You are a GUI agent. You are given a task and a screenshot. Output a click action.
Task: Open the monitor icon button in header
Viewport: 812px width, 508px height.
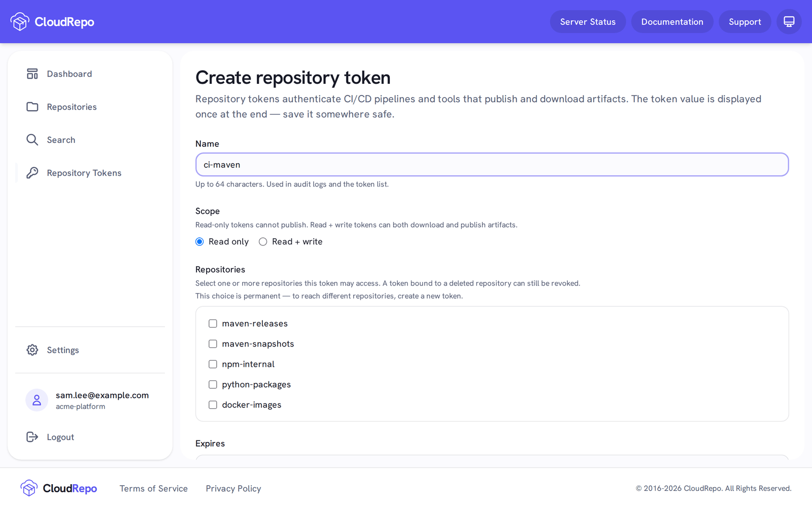coord(789,22)
